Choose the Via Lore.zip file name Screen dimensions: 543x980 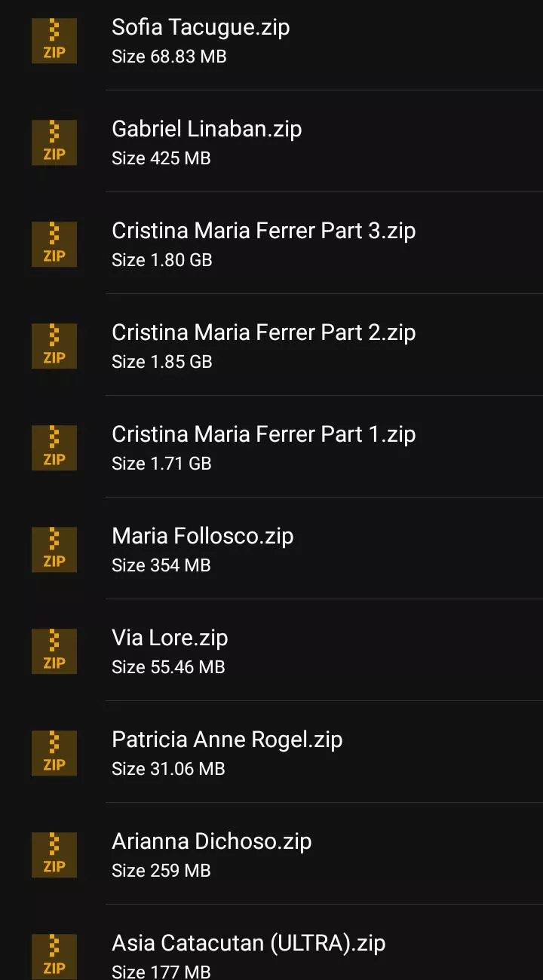point(170,638)
